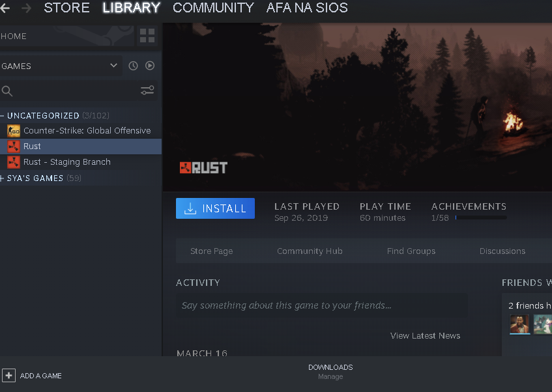Click View Latest News
Viewport: 552px width, 392px height.
tap(425, 336)
